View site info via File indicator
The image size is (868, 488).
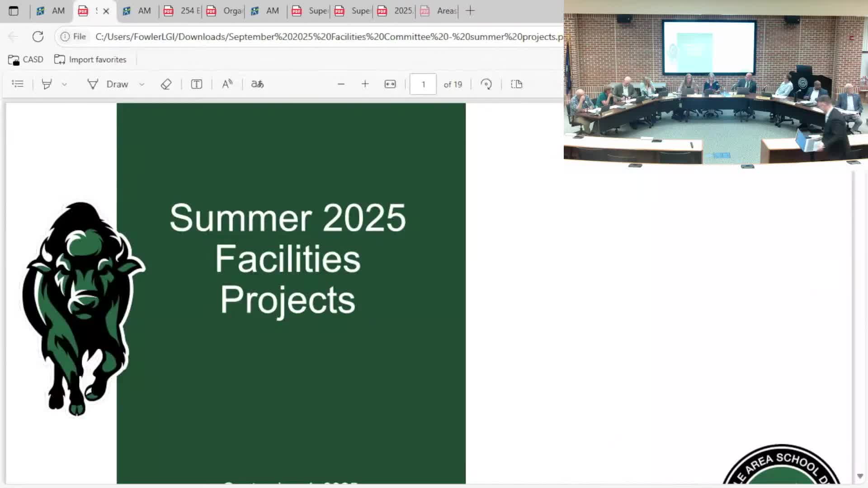73,37
